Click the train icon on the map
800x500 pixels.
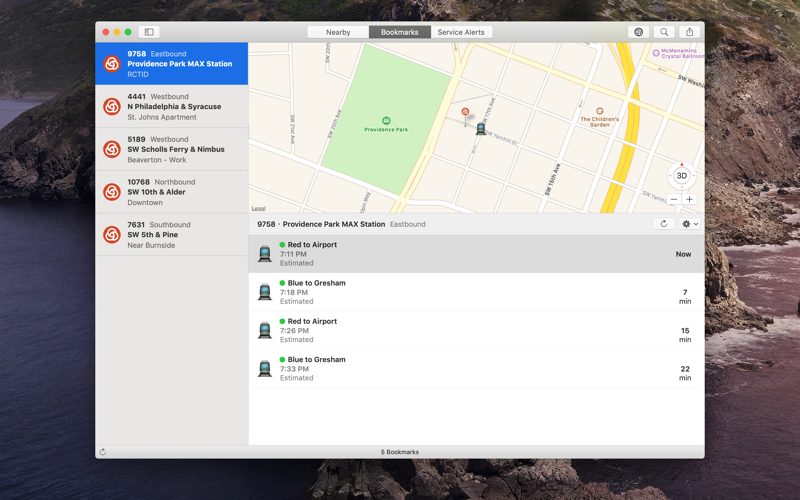pyautogui.click(x=481, y=128)
